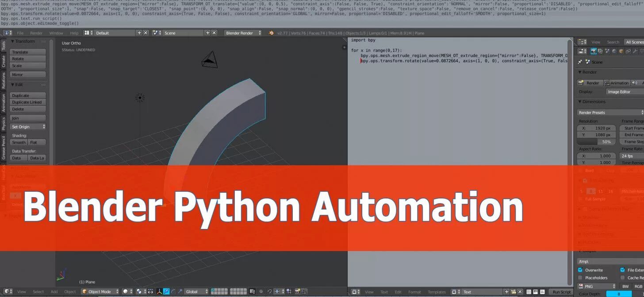Screen dimensions: 644x297
Task: Toggle the Placeholders checkbox
Action: tap(580, 278)
